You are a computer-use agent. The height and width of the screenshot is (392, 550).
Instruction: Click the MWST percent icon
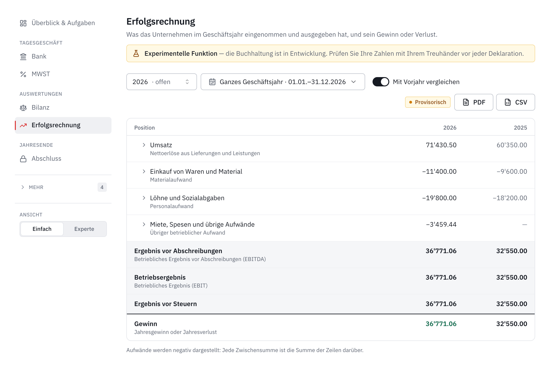point(23,74)
